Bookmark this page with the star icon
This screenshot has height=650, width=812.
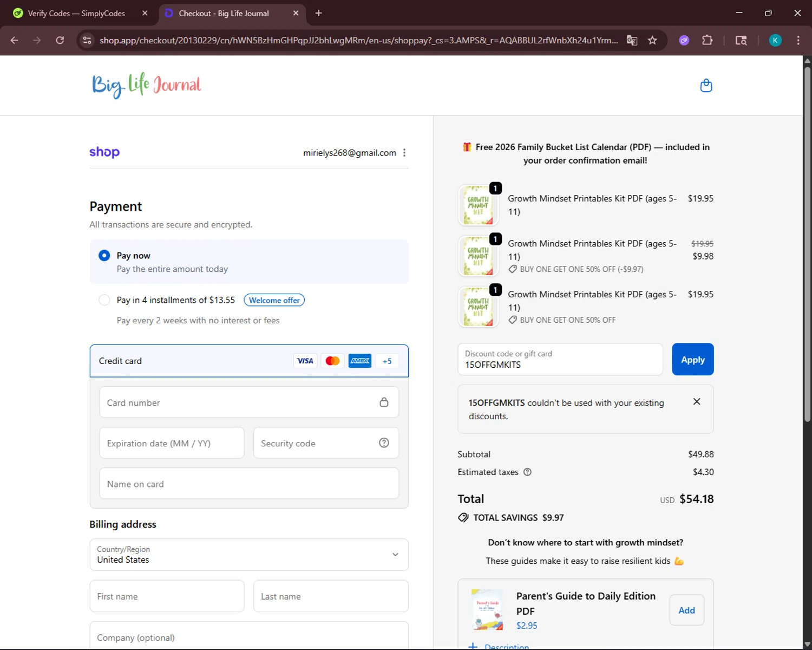pos(652,40)
